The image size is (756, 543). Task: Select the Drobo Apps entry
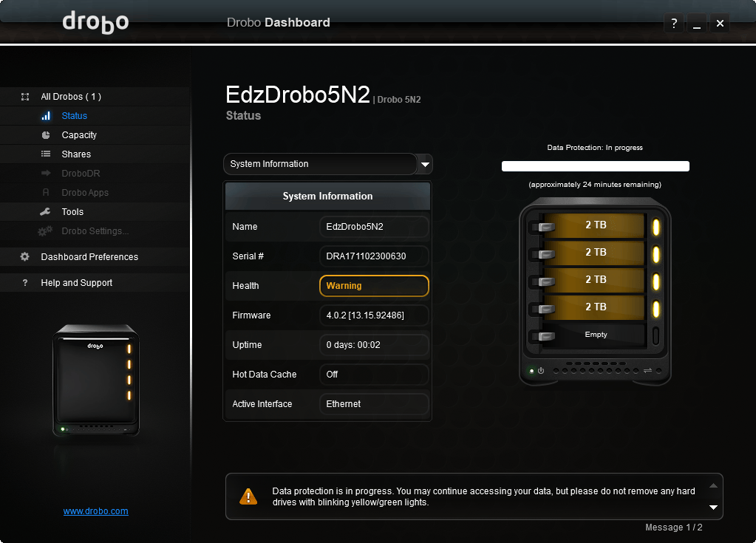(85, 192)
